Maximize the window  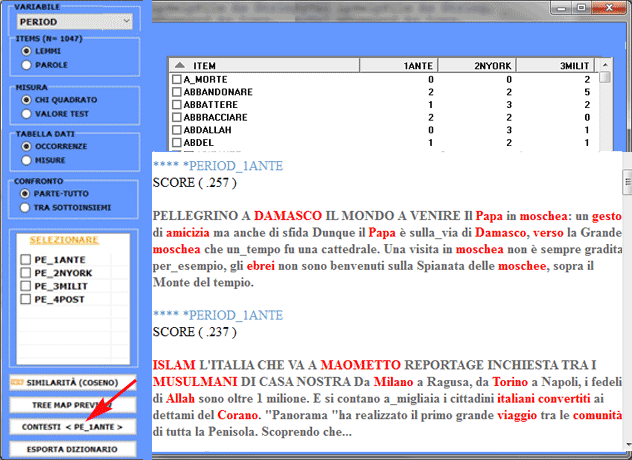coord(582,8)
